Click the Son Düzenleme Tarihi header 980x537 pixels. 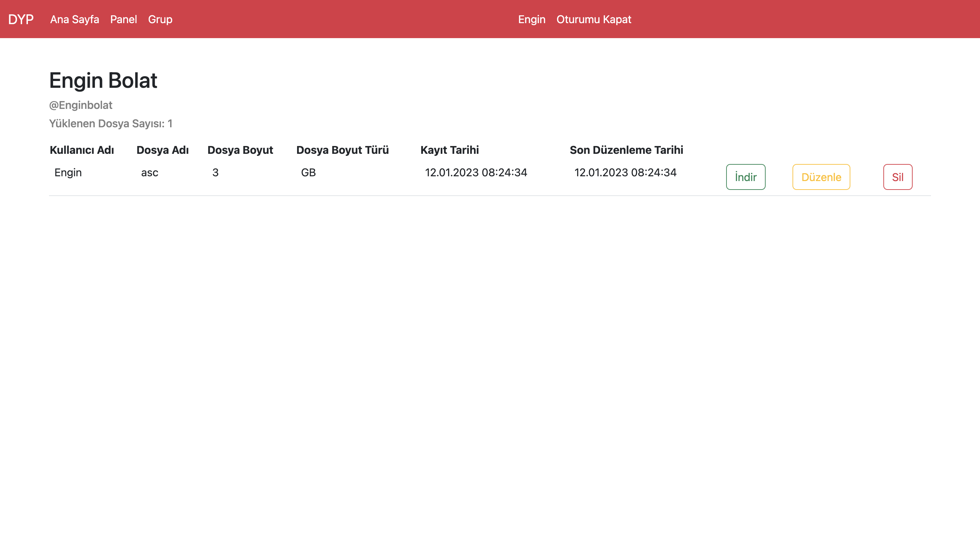click(626, 150)
